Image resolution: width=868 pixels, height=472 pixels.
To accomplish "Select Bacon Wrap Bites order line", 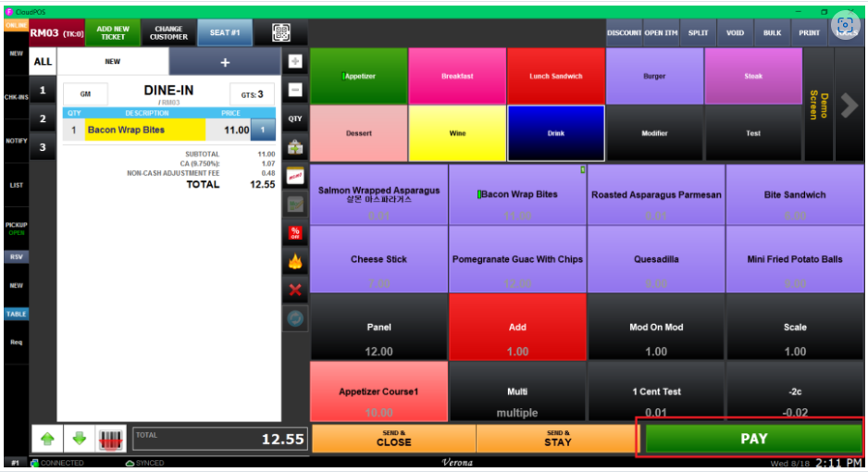I will coord(144,130).
